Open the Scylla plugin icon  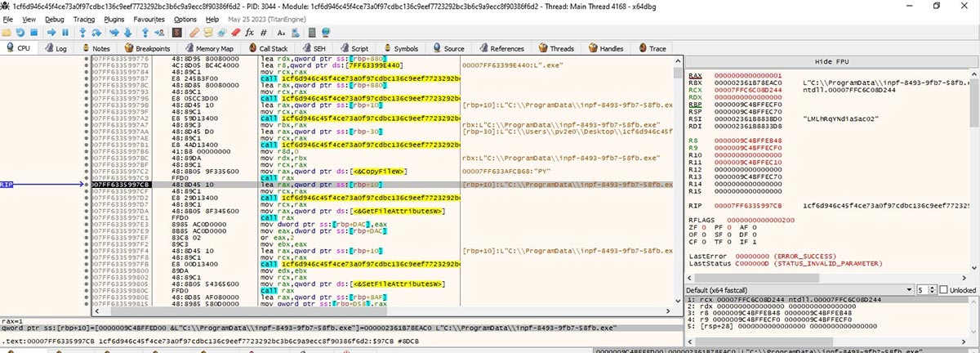pos(177,33)
